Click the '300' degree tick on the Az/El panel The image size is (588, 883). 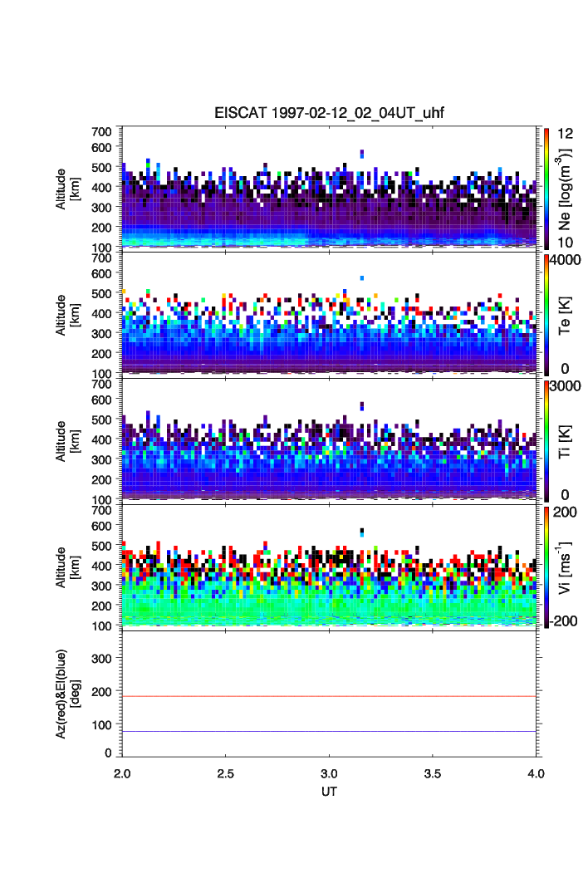[x=101, y=659]
